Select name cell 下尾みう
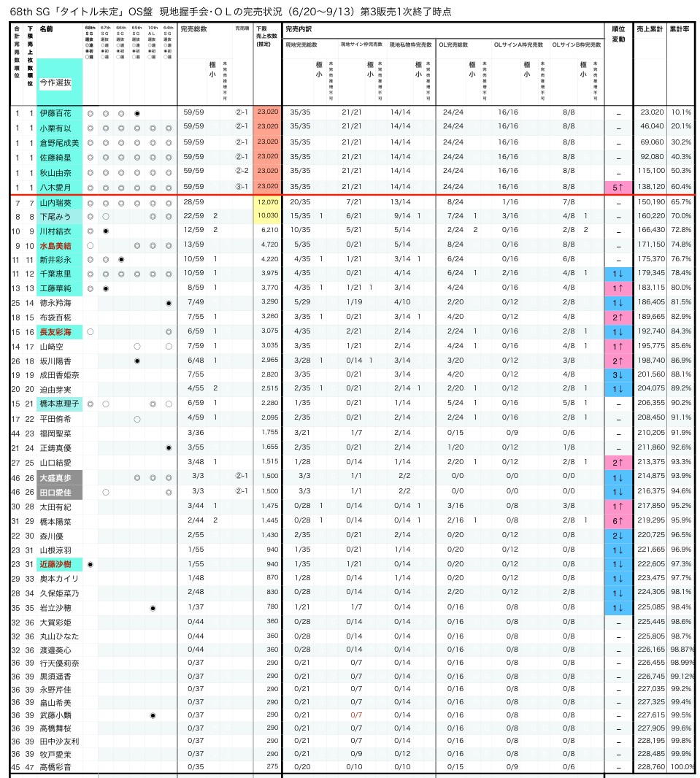 coord(60,217)
